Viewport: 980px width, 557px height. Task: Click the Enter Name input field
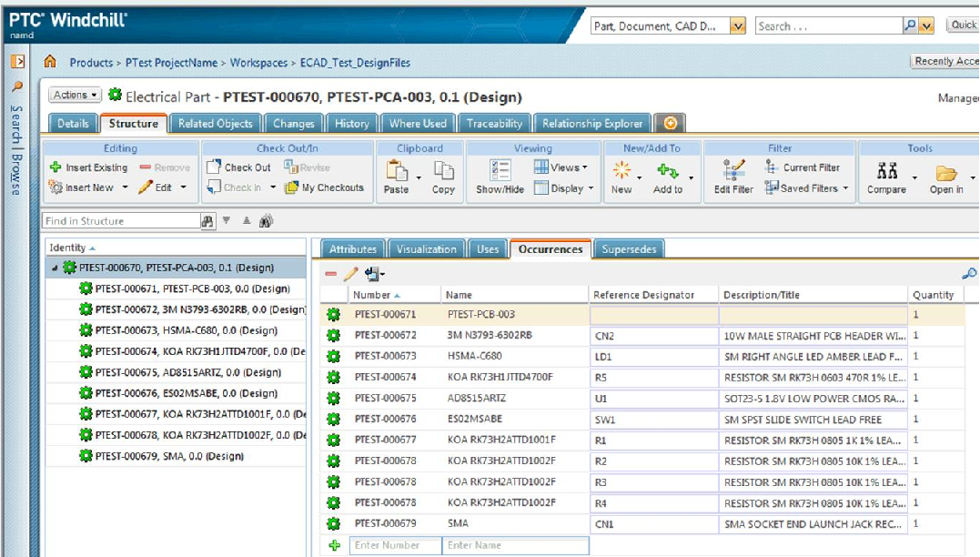point(515,545)
